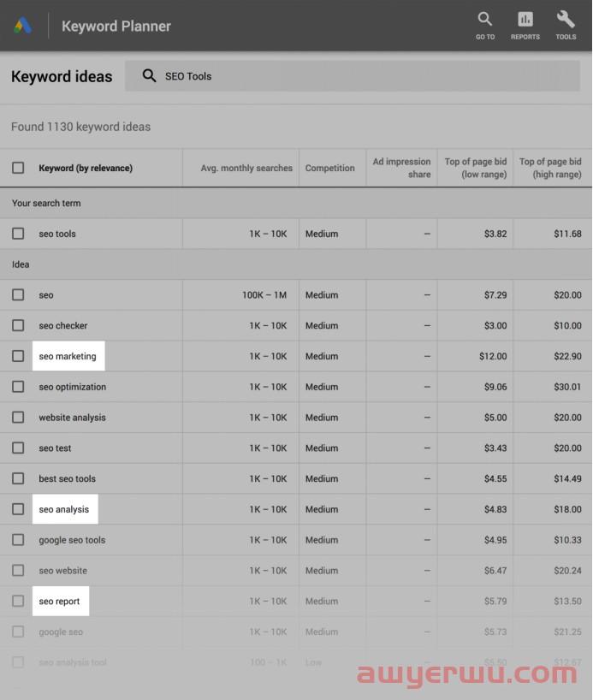
Task: Enable the seo report row checkbox
Action: [18, 602]
